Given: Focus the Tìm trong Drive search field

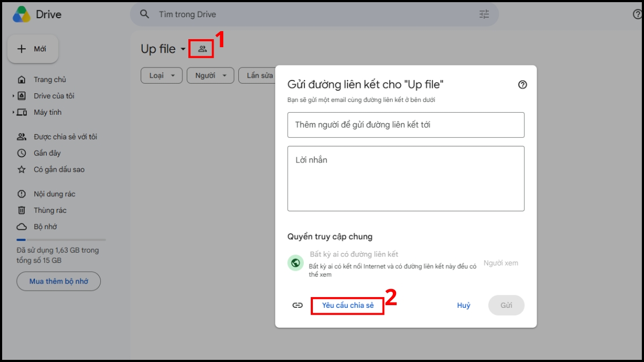Looking at the screenshot, I should tap(314, 14).
